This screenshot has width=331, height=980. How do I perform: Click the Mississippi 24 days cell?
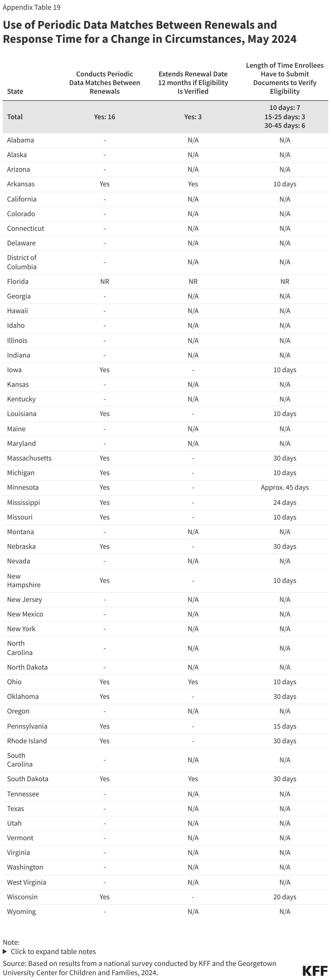pos(285,502)
